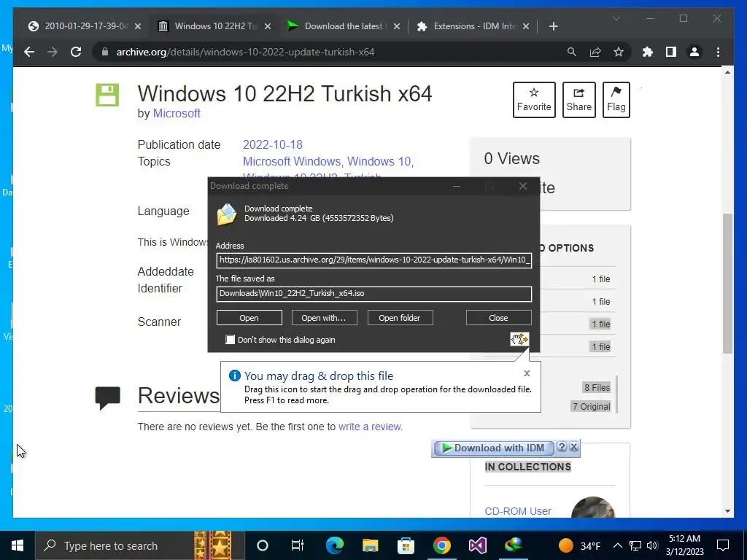Click the page vertical scrollbar thumb

[x=727, y=284]
